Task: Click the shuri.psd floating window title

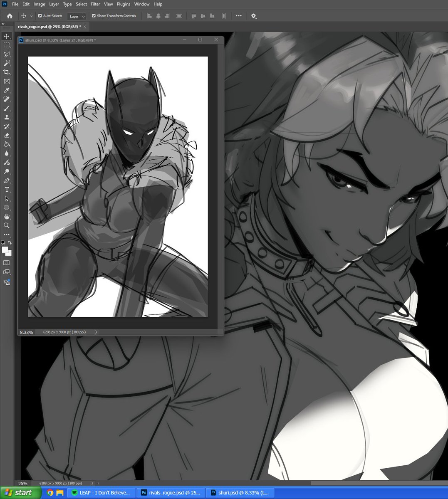Action: click(60, 40)
